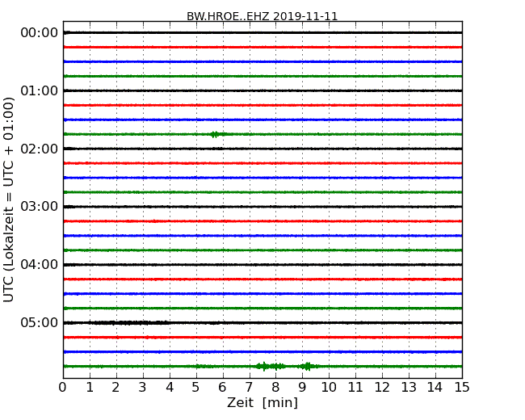Click the x-axis tick label 10
This screenshot has width=525, height=420.
point(329,388)
